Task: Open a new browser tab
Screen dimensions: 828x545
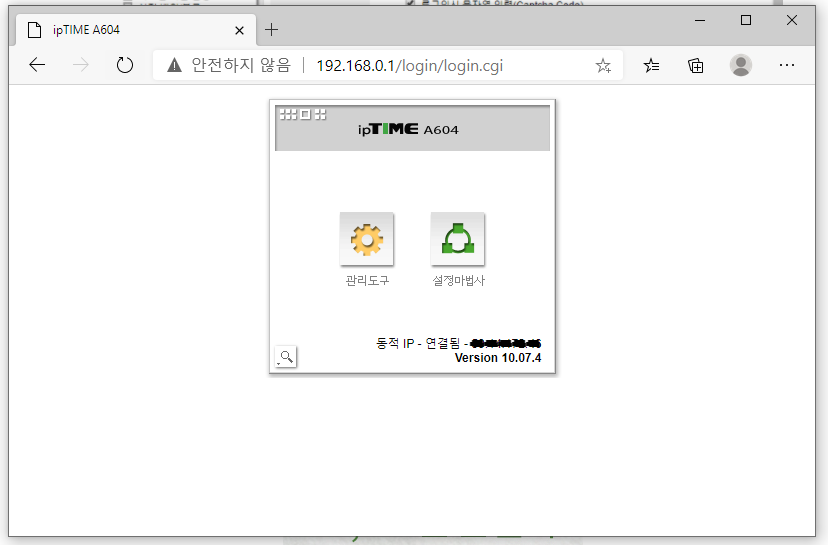Action: (x=271, y=30)
